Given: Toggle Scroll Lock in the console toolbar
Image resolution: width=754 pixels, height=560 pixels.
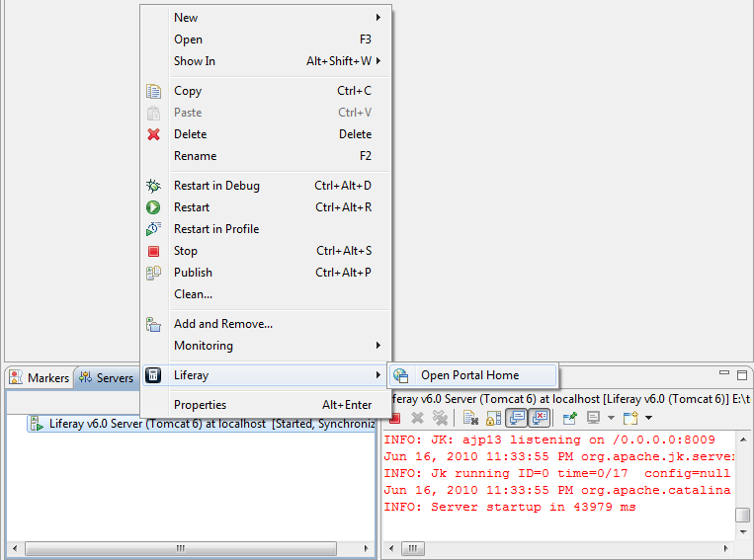Looking at the screenshot, I should [x=493, y=418].
